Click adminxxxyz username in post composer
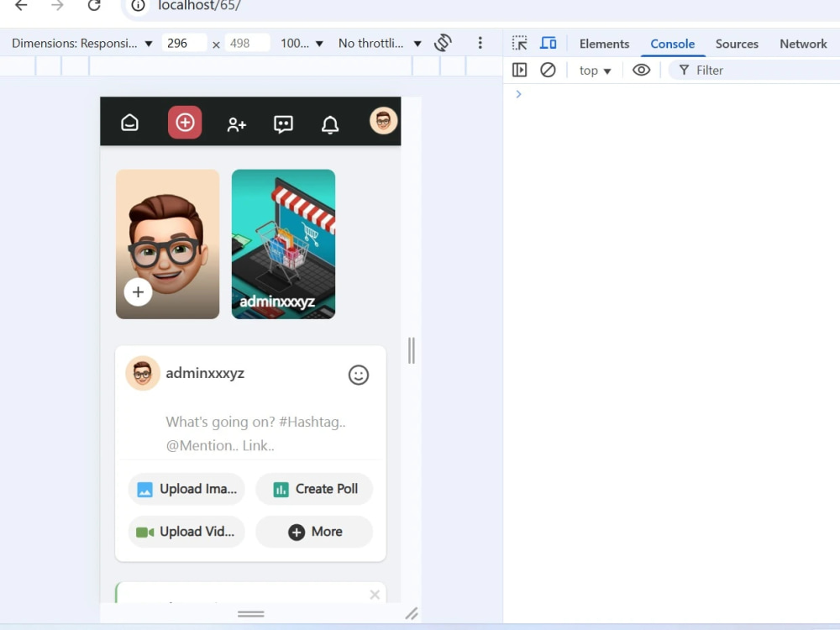Image resolution: width=840 pixels, height=630 pixels. [x=205, y=373]
